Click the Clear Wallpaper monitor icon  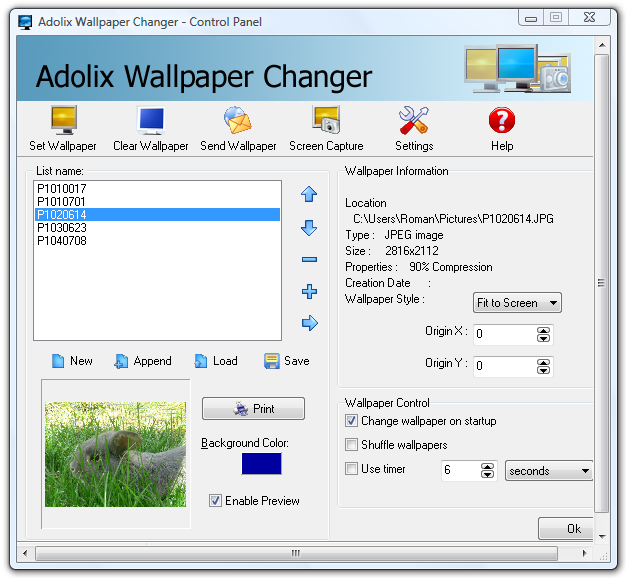(151, 120)
